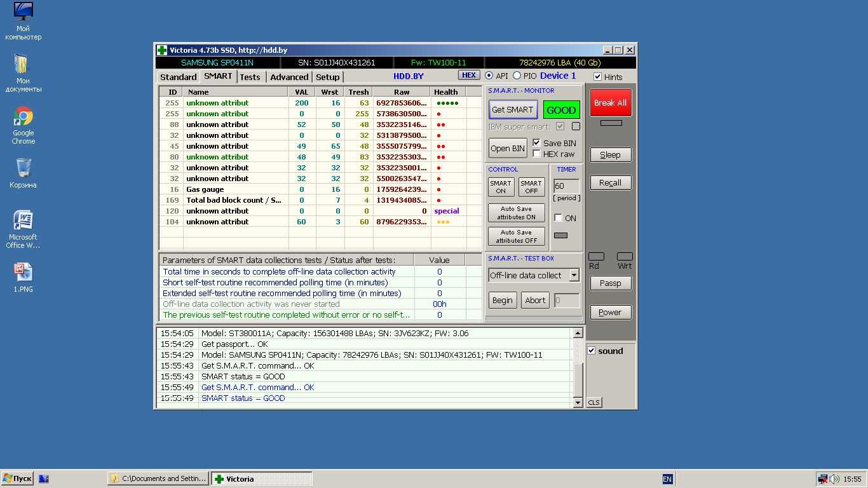The width and height of the screenshot is (868, 488).
Task: Click the SMART ON button
Action: coord(501,187)
